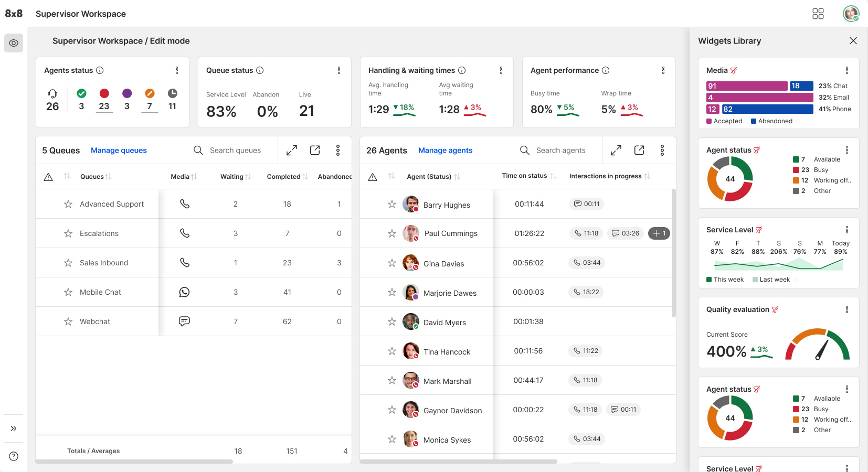Star agent Barry Hughes as favorite
Screen dimensions: 868x472
click(x=392, y=204)
